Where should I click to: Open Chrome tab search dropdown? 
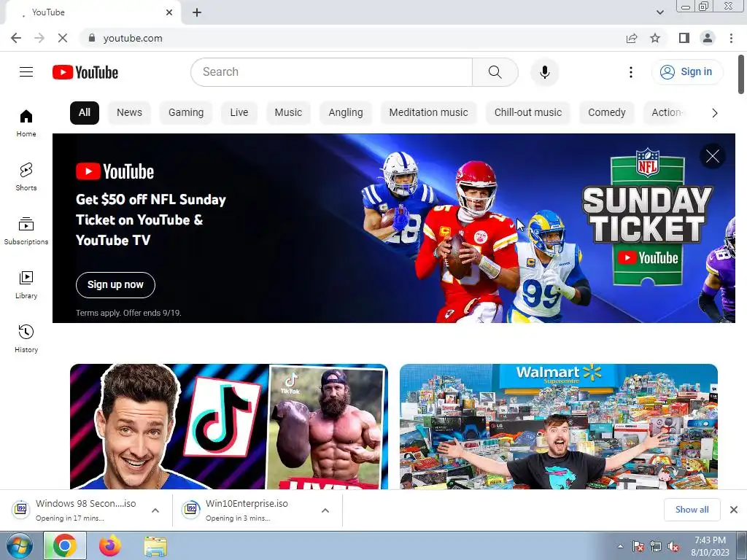pyautogui.click(x=659, y=12)
